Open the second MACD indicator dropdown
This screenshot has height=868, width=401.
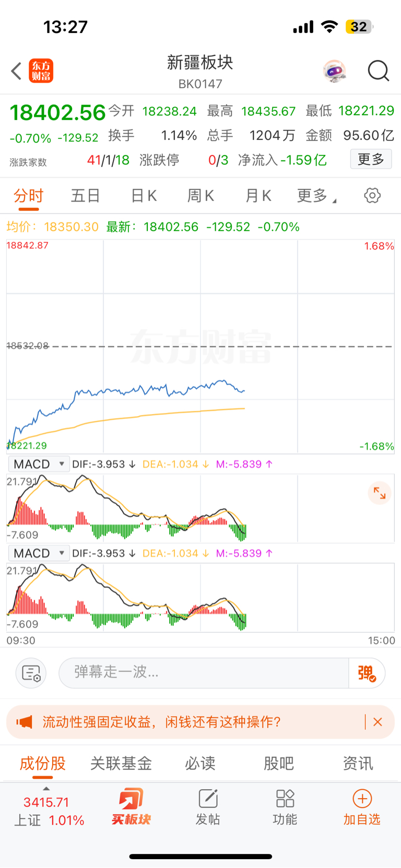pos(39,553)
